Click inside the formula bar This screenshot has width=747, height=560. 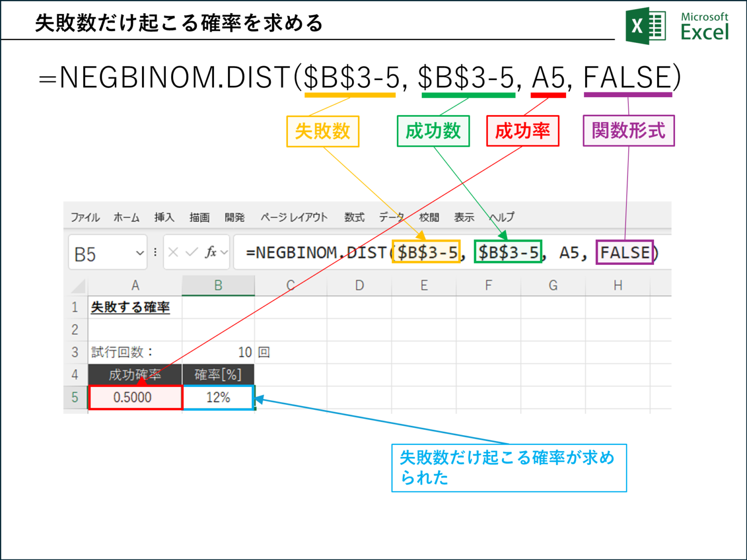coord(340,252)
